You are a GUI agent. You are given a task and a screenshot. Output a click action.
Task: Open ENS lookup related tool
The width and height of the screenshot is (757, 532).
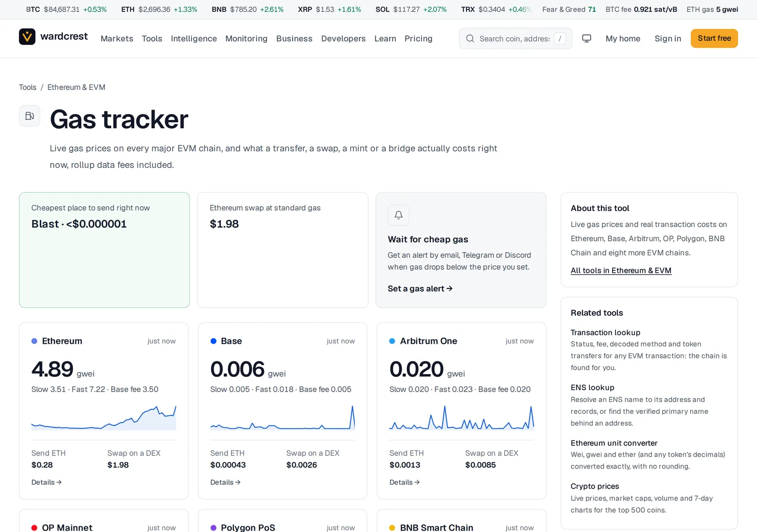click(592, 387)
